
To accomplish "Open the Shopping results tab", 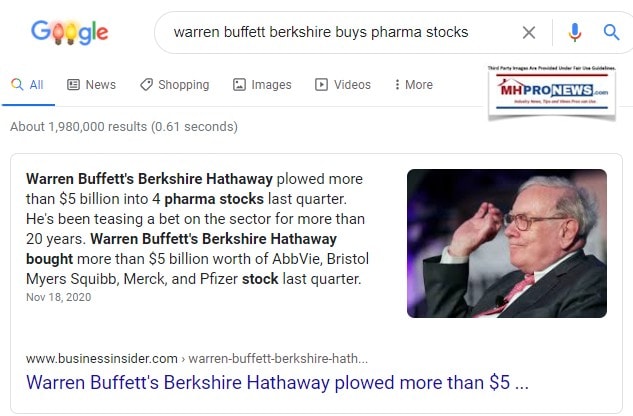I will click(183, 85).
